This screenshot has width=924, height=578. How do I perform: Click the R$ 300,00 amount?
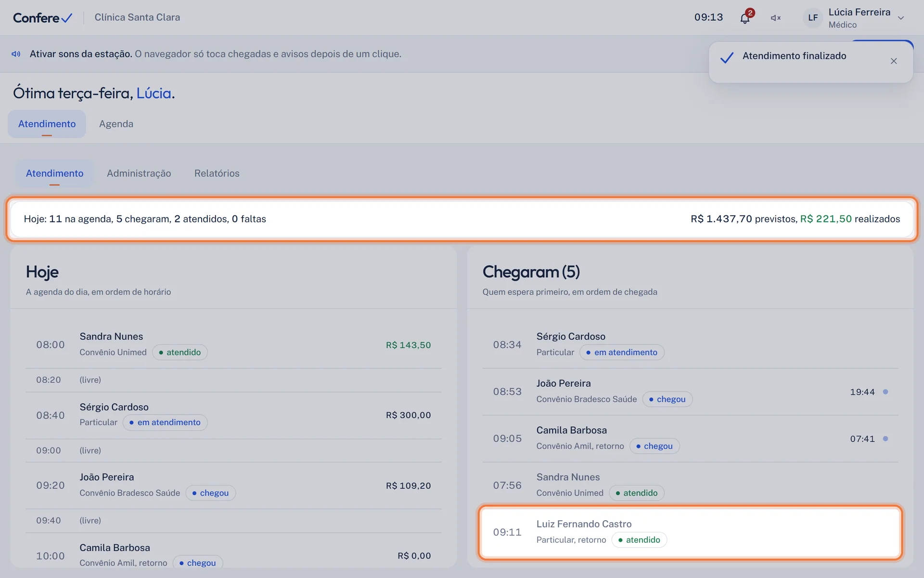408,415
